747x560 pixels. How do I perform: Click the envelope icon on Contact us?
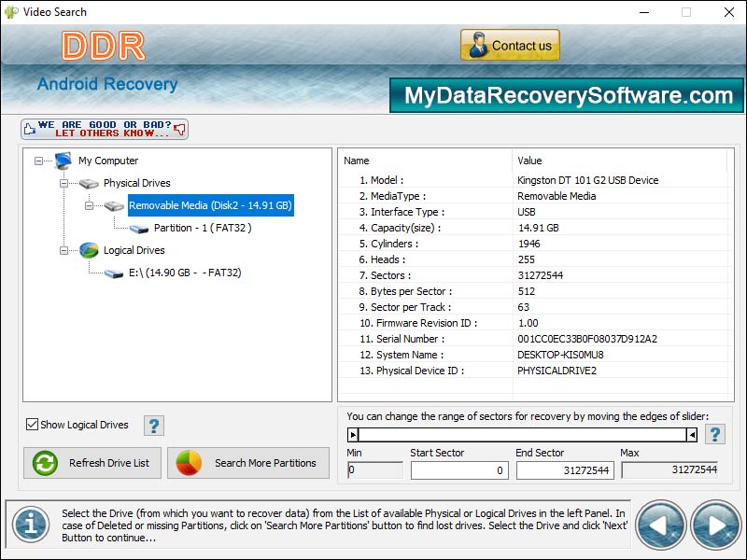coord(479,44)
